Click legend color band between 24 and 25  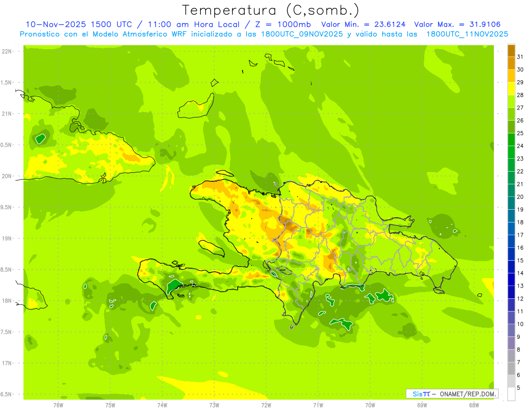[511, 140]
